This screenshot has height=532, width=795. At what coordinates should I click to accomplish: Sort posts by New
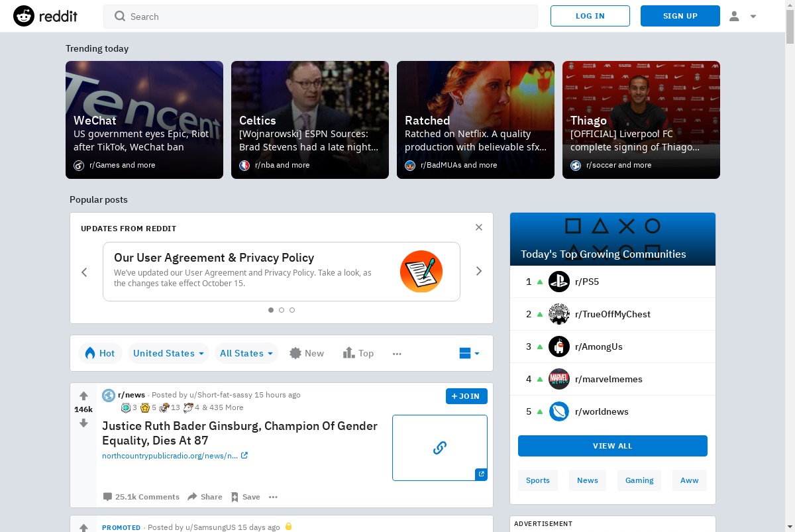pos(307,353)
